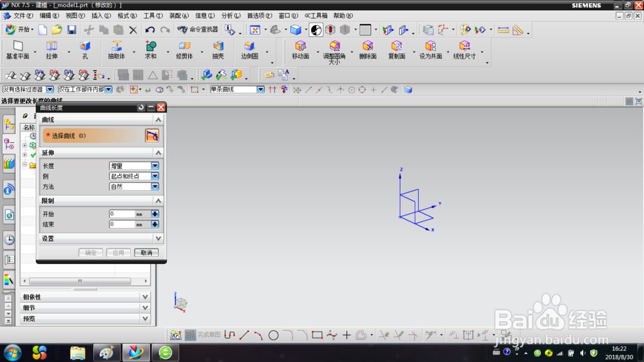Click the New file icon
The height and width of the screenshot is (362, 644).
pos(43,30)
